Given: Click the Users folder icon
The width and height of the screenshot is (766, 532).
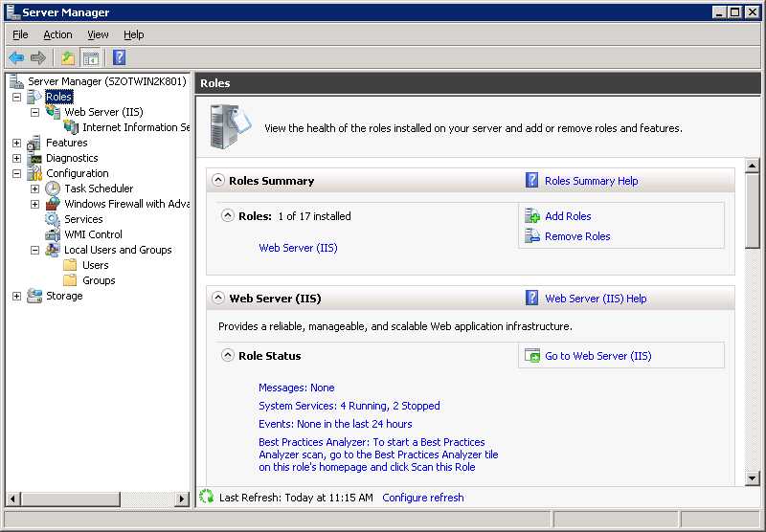Looking at the screenshot, I should tap(70, 265).
